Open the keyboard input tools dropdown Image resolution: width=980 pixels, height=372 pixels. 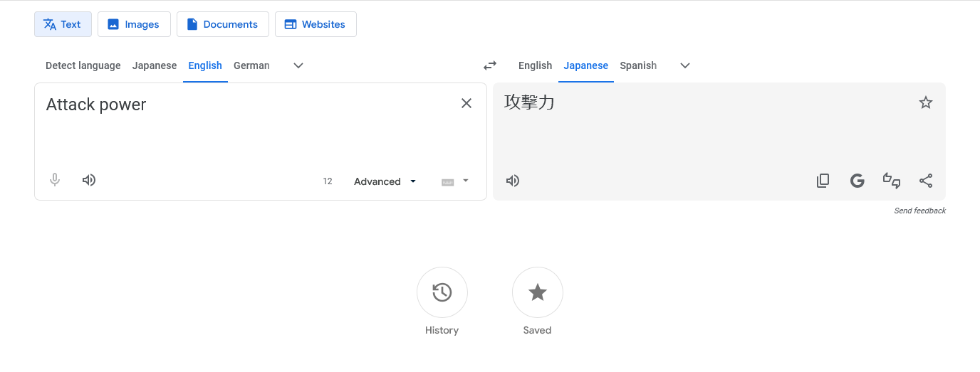coord(455,181)
